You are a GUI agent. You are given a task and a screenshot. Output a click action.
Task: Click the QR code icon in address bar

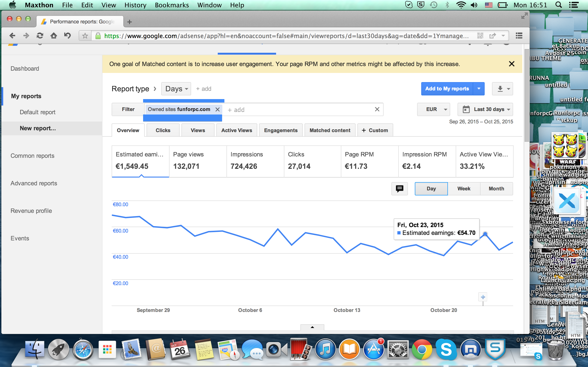480,36
